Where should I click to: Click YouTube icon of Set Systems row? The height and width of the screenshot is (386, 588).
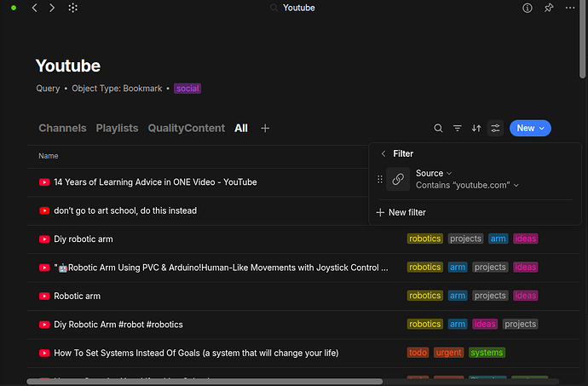[x=44, y=354]
